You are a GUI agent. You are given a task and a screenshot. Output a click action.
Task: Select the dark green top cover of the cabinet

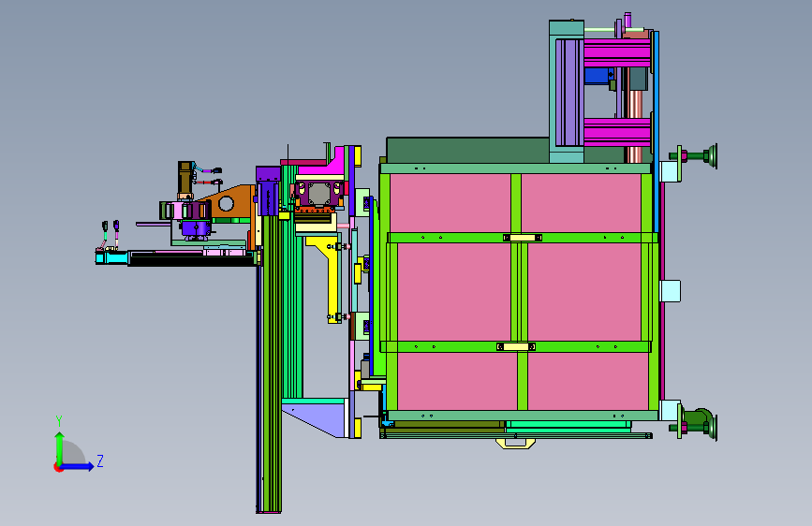(467, 150)
